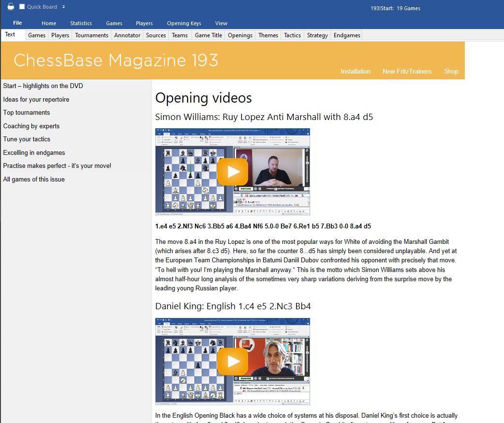Viewport: 504px width, 423px height.
Task: Switch to the Tournaments tab
Action: [91, 35]
